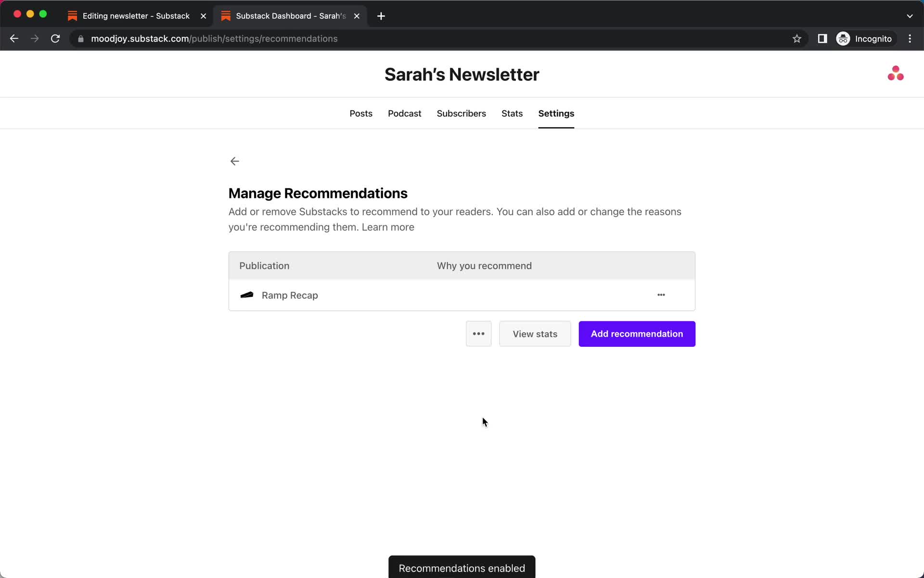Click the Add recommendation button
Image resolution: width=924 pixels, height=578 pixels.
637,334
